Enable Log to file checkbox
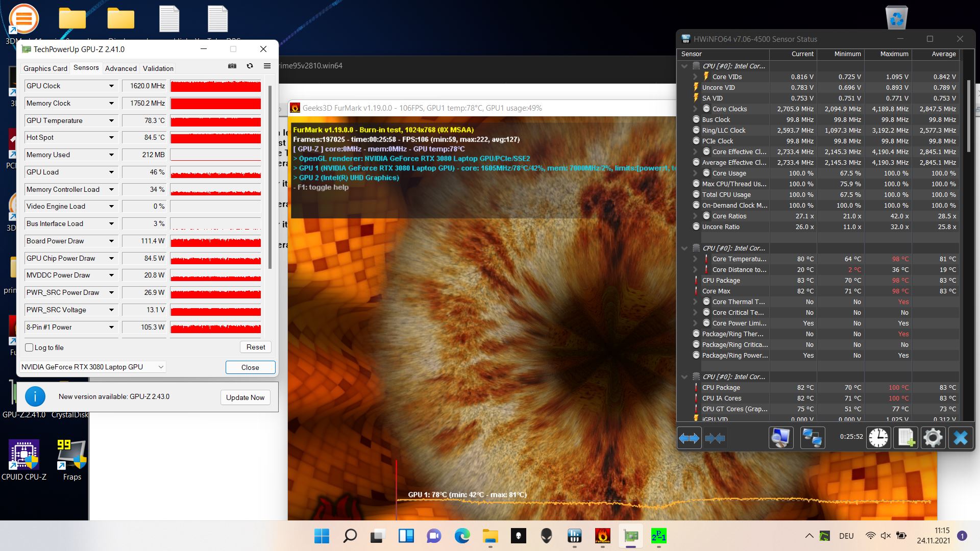The height and width of the screenshot is (551, 980). (x=29, y=347)
